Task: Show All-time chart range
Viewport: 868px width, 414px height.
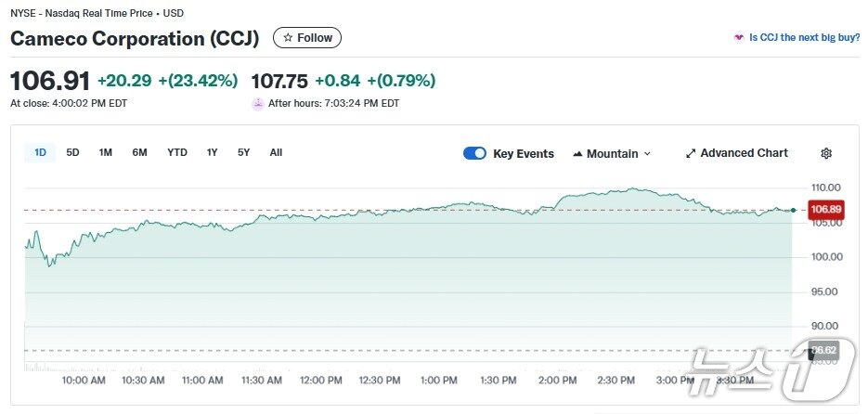Action: click(276, 152)
